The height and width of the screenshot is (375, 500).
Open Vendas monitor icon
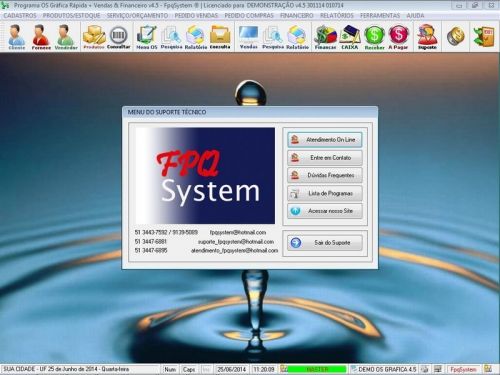click(248, 37)
